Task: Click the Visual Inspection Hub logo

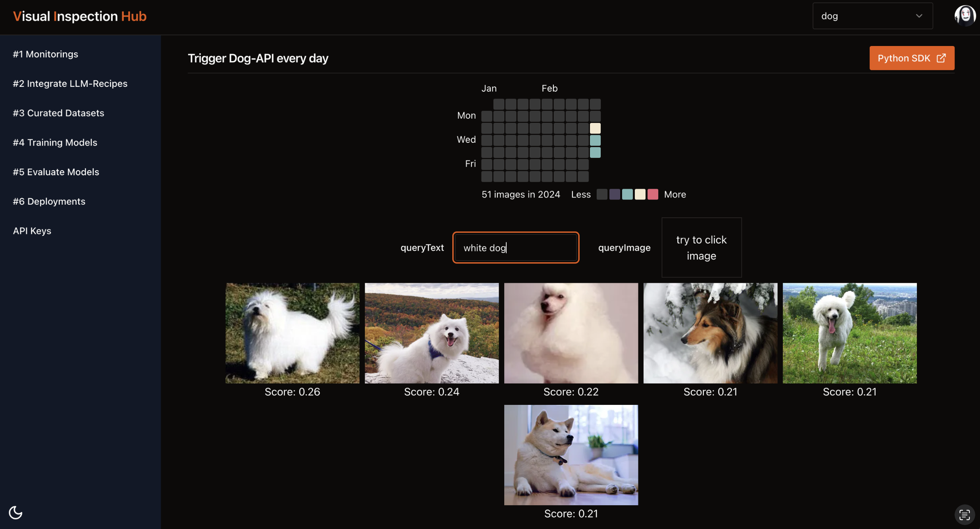Action: (x=80, y=16)
